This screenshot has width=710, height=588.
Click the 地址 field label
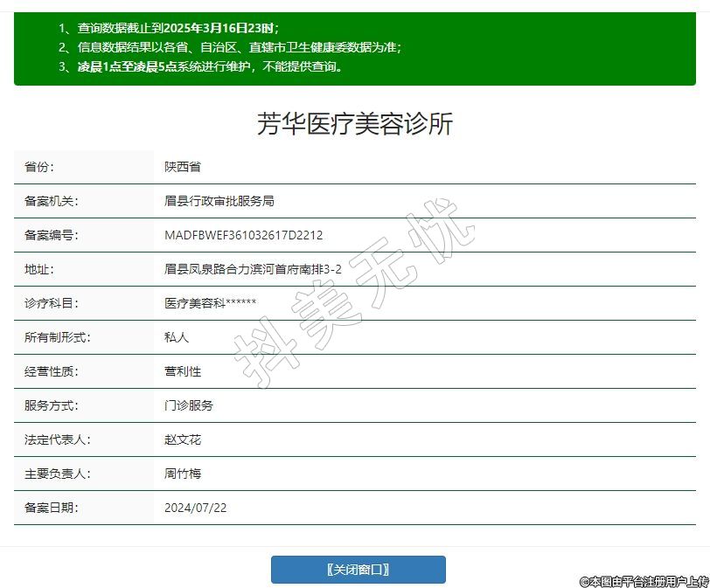[38, 269]
